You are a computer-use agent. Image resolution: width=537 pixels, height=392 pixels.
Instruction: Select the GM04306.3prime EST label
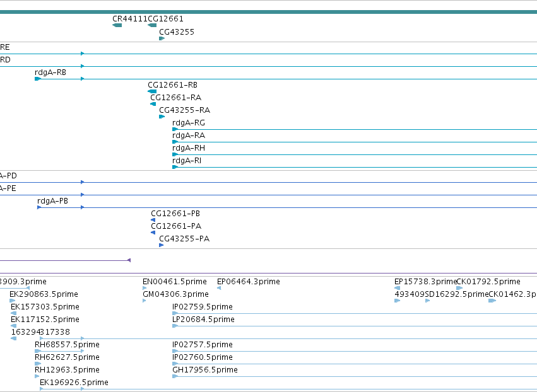[175, 294]
